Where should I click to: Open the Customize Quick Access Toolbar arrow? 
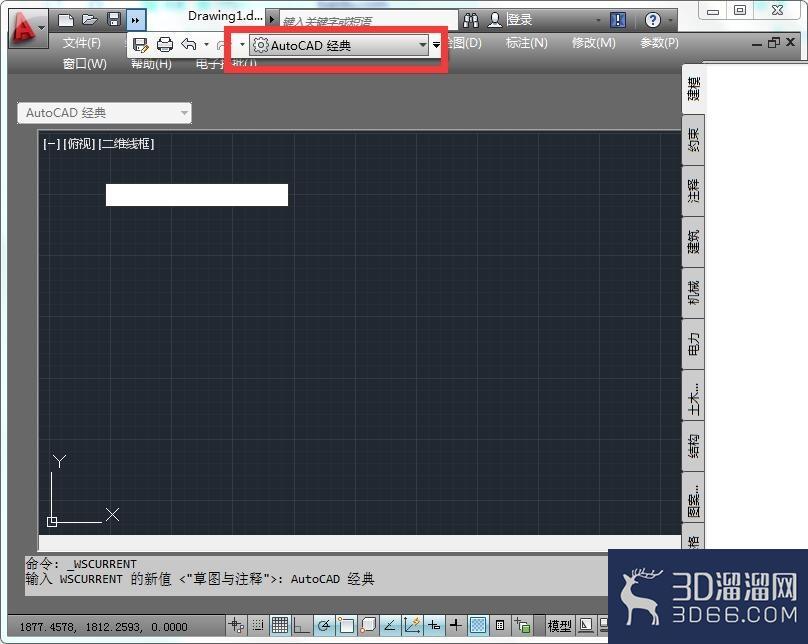click(x=436, y=45)
